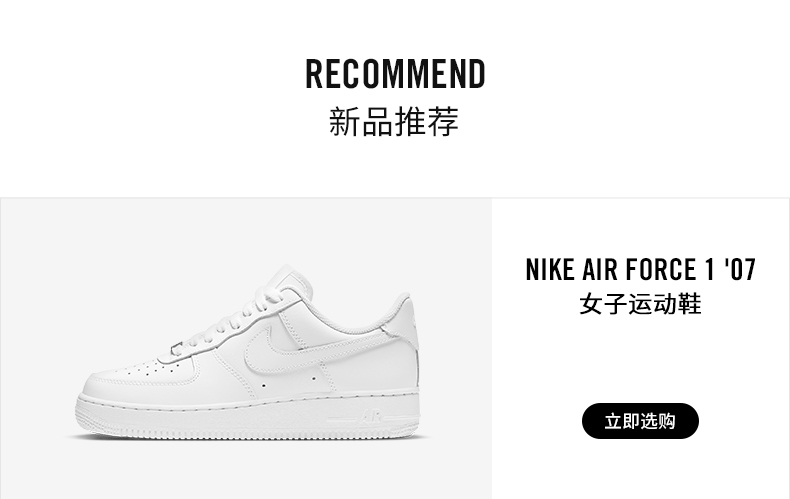
Task: Click the word NIKE in the product title
Action: (x=550, y=270)
